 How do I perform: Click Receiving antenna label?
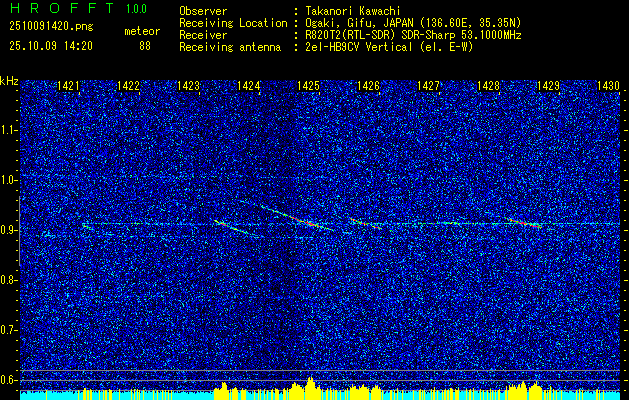click(230, 47)
